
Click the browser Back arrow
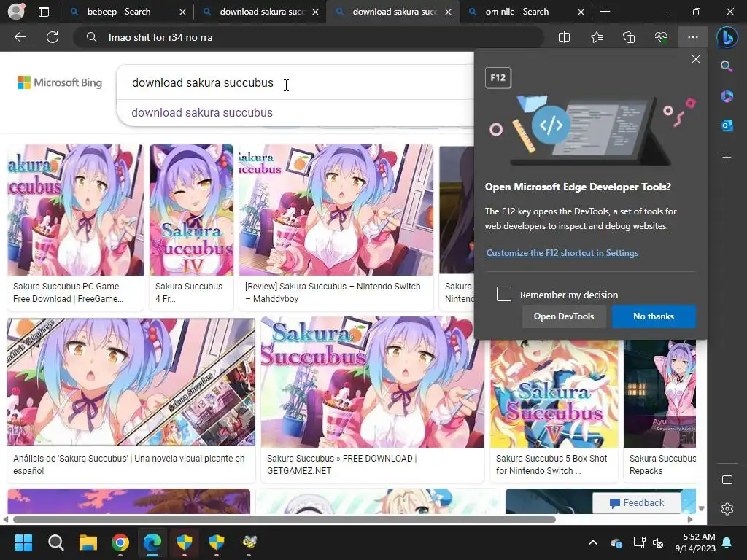tap(20, 37)
